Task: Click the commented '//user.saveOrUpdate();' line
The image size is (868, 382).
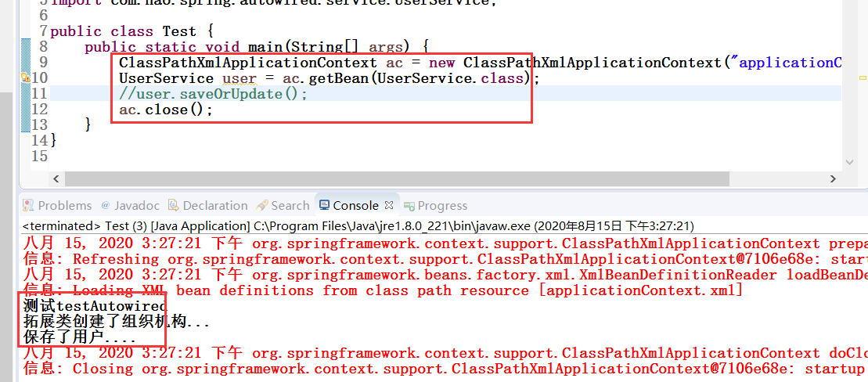Action: [213, 94]
